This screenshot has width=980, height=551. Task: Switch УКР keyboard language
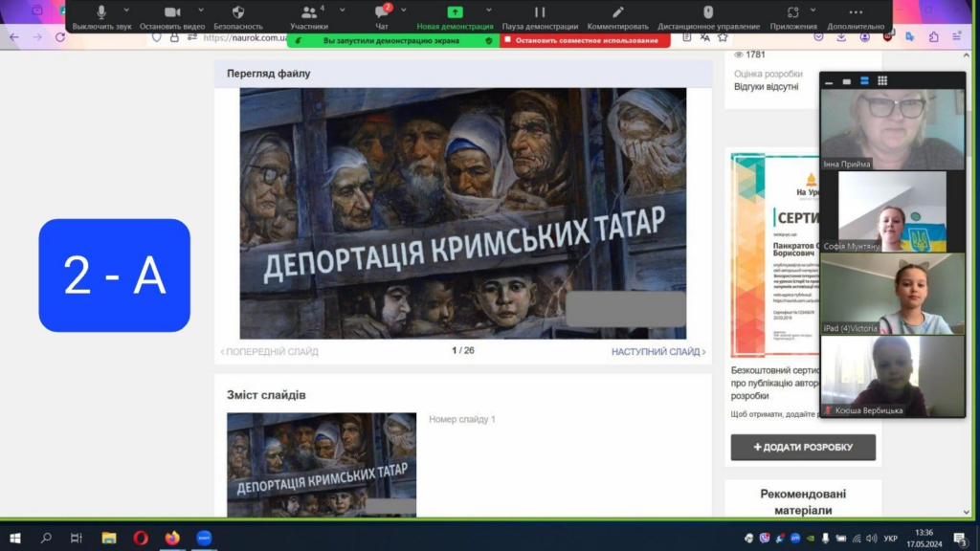click(891, 538)
